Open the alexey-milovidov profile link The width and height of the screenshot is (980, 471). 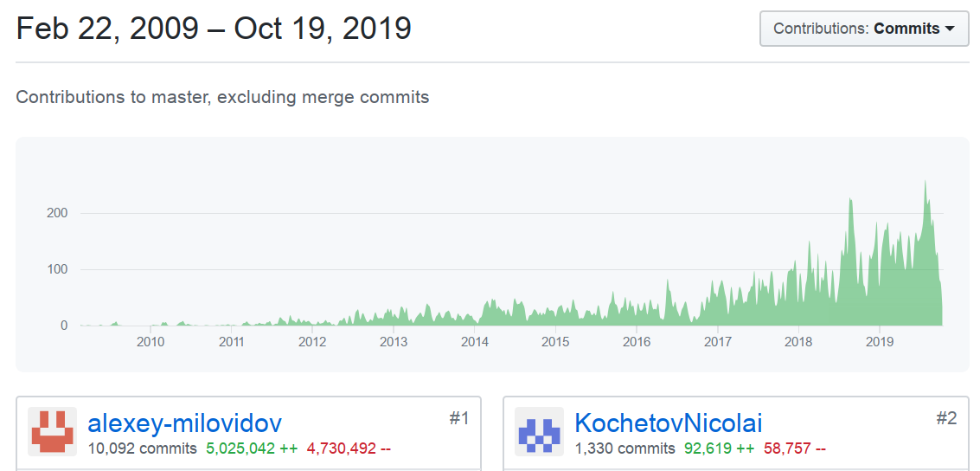tap(184, 423)
